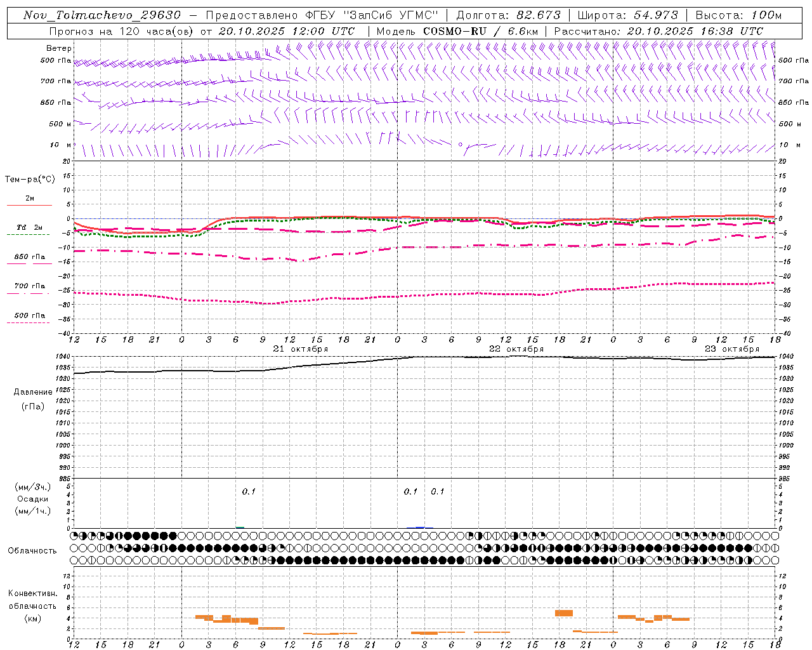Image resolution: width=812 pixels, height=650 pixels.
Task: Click the Высота: 100м label
Action: 738,15
